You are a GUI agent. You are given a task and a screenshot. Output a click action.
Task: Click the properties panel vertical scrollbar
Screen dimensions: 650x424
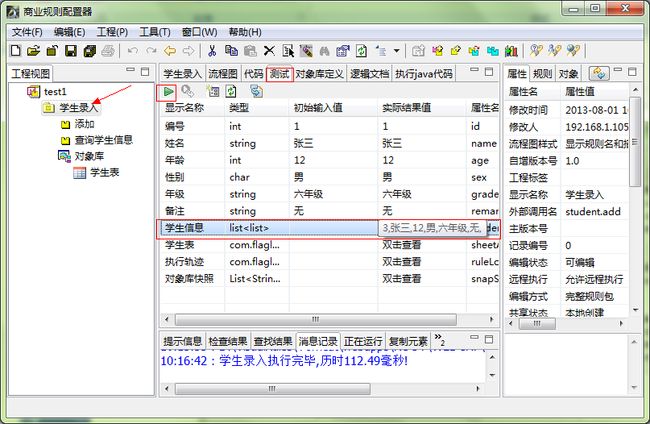tap(635, 142)
